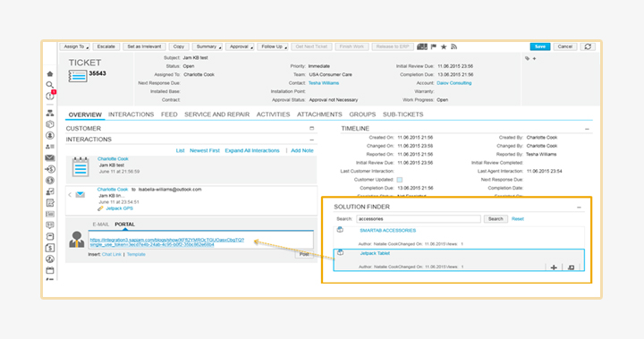Screen dimensions: 644x339
Task: Open the envelope mail icon in sidebar
Action: tap(50, 157)
